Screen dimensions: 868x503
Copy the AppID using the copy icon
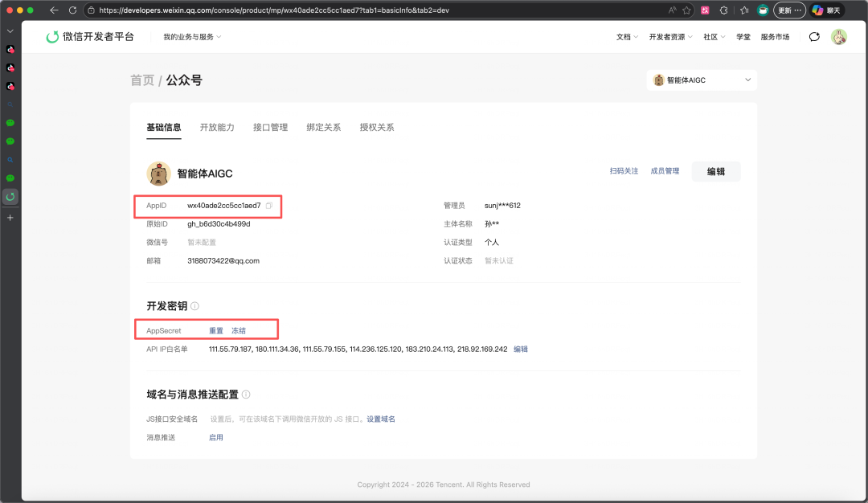pyautogui.click(x=269, y=205)
